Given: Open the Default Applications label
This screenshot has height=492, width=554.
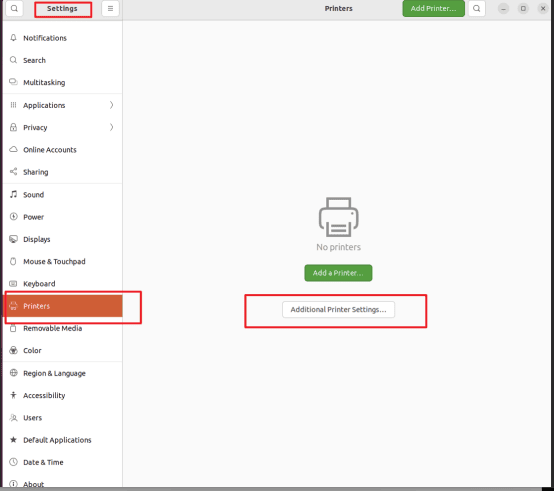Looking at the screenshot, I should pos(57,440).
